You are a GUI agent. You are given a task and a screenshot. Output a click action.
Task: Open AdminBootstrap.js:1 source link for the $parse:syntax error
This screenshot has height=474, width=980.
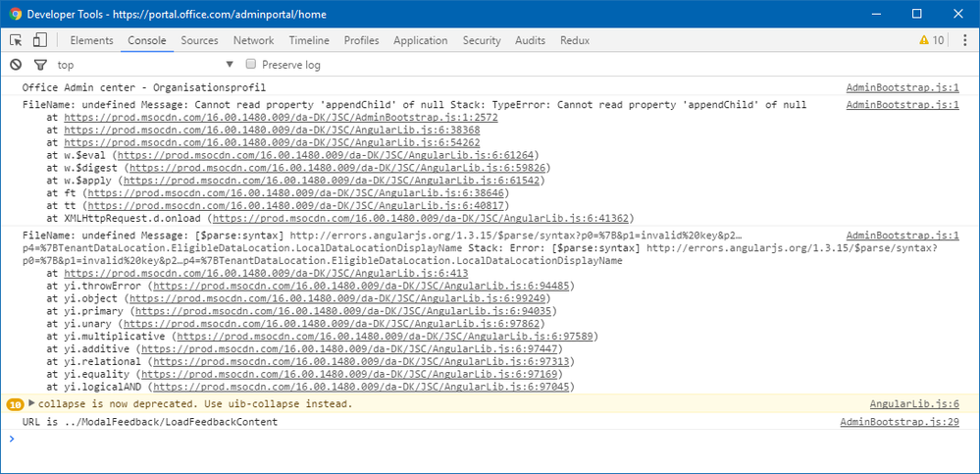[x=903, y=236]
